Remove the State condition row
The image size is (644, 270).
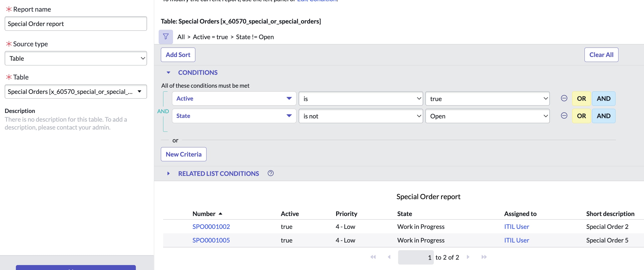[x=564, y=116]
